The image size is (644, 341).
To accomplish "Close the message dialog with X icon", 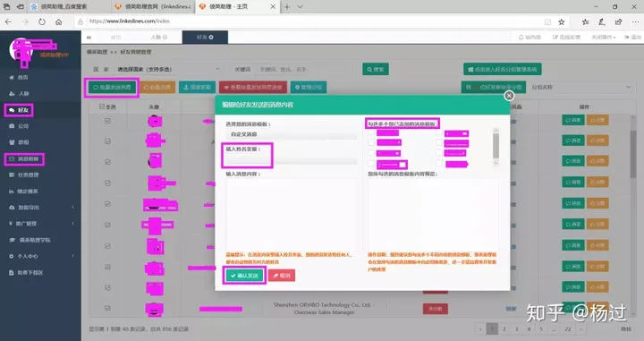I will tap(509, 96).
